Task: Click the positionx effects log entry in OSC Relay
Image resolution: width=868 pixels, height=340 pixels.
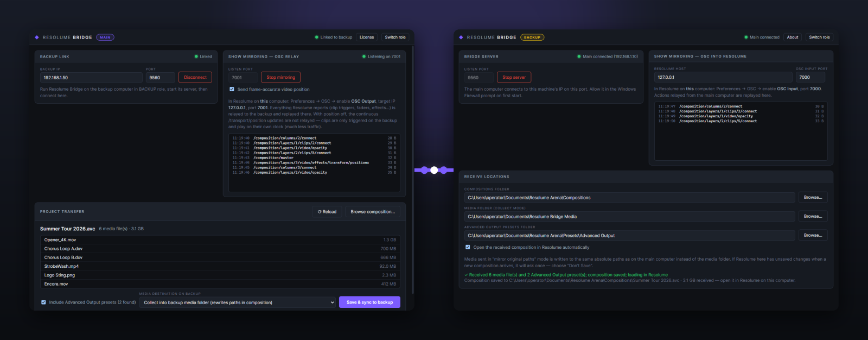Action: [x=314, y=163]
